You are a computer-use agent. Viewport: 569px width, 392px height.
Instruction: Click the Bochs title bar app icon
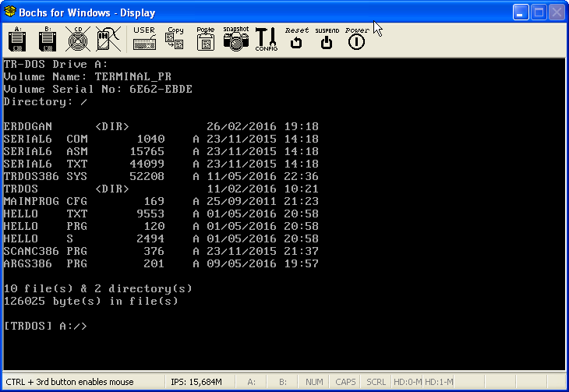click(x=10, y=12)
